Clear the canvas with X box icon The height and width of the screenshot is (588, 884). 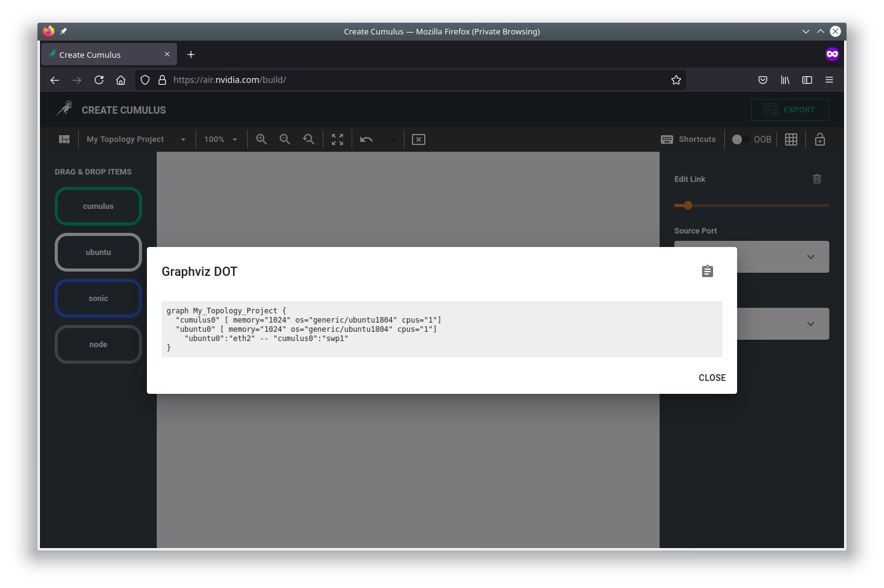click(419, 139)
